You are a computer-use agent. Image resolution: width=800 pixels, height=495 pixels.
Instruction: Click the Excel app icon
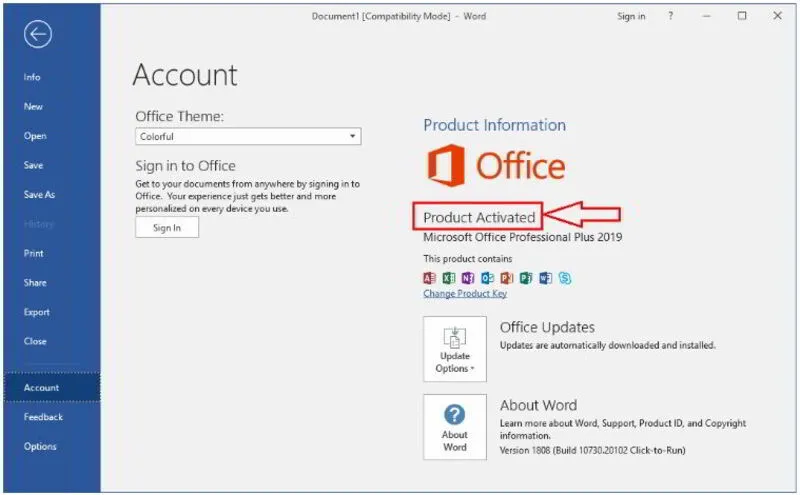[x=449, y=278]
